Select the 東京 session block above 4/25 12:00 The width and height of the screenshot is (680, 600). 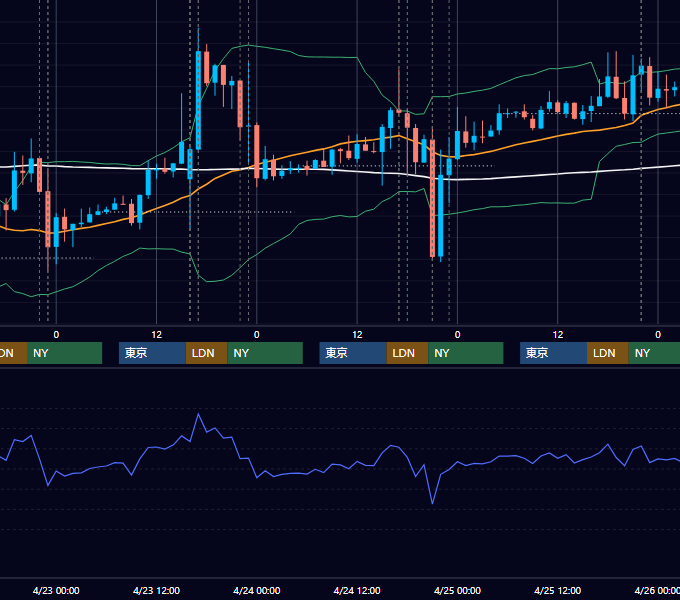pos(553,353)
